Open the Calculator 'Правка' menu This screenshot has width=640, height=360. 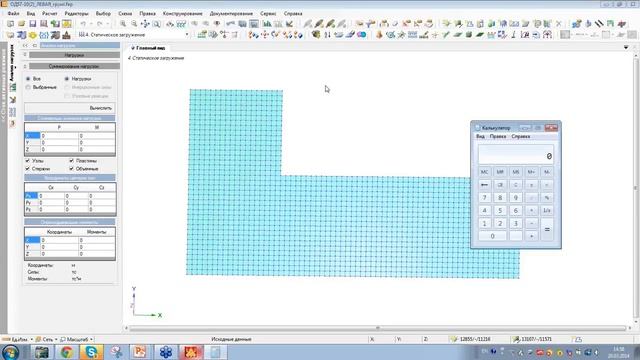498,136
